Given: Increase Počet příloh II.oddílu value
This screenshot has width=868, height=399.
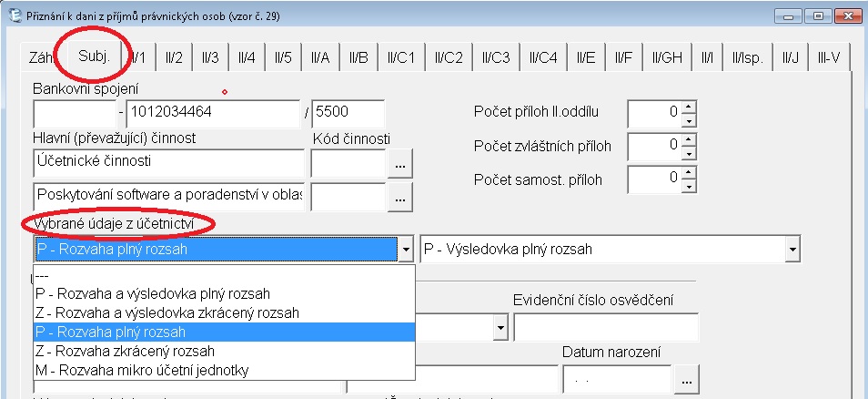Looking at the screenshot, I should click(x=689, y=107).
